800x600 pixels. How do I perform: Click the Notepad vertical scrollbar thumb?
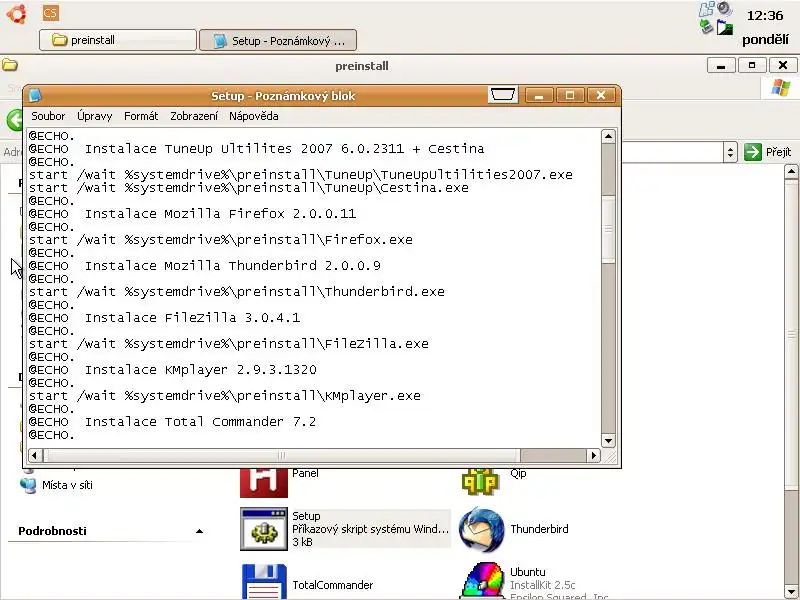coord(608,229)
